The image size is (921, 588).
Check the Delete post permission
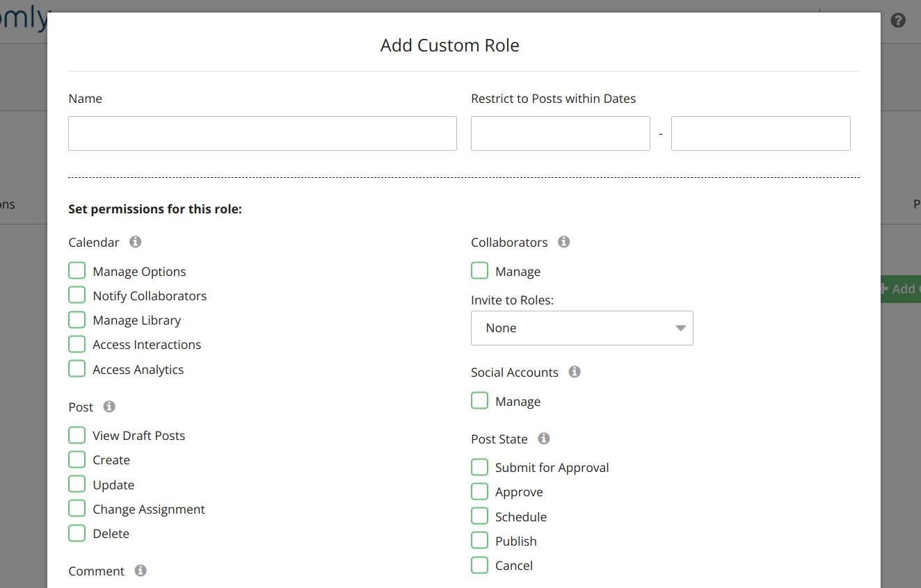[77, 533]
